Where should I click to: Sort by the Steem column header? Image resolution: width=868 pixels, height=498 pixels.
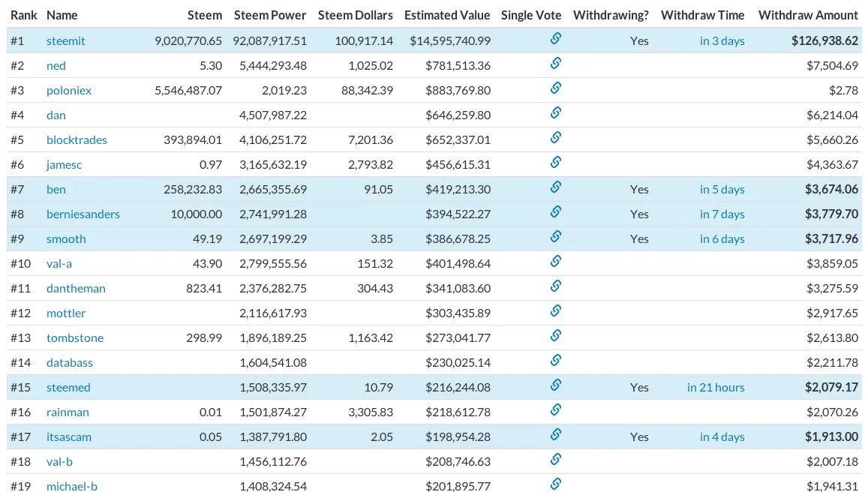click(x=205, y=15)
